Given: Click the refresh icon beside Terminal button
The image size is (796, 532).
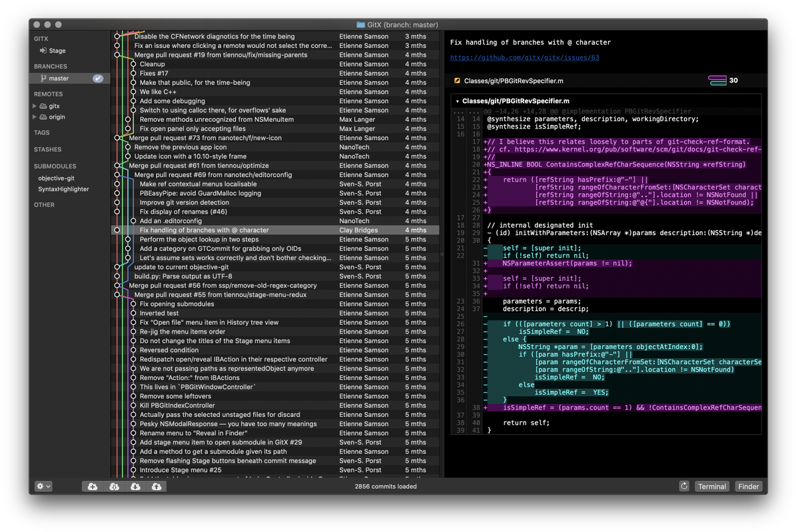Looking at the screenshot, I should (x=684, y=486).
